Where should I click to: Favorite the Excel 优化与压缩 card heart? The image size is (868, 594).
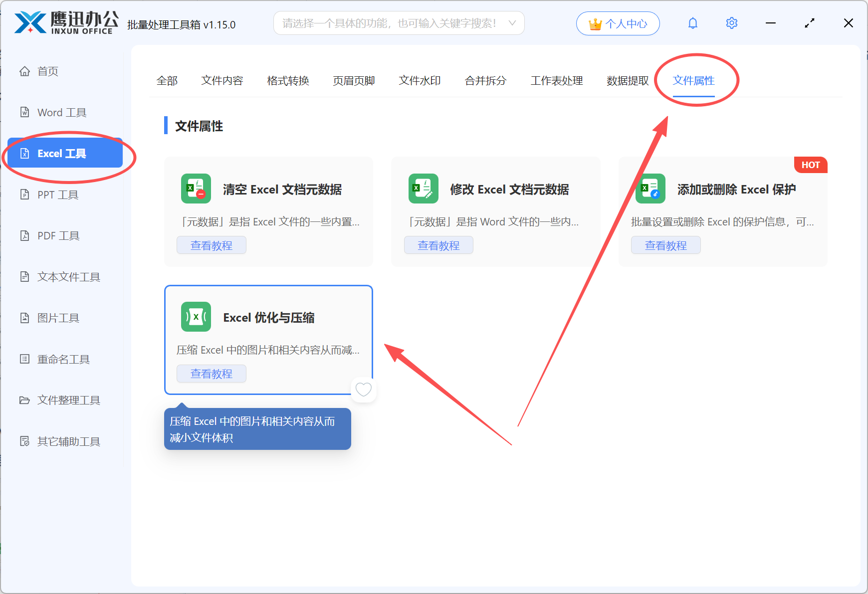(364, 390)
